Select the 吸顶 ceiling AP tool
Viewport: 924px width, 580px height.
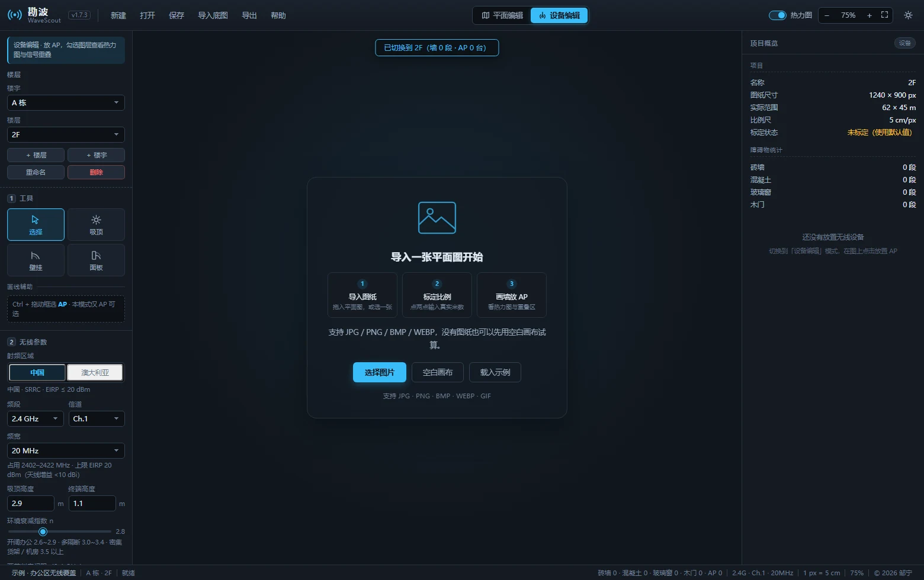[96, 224]
